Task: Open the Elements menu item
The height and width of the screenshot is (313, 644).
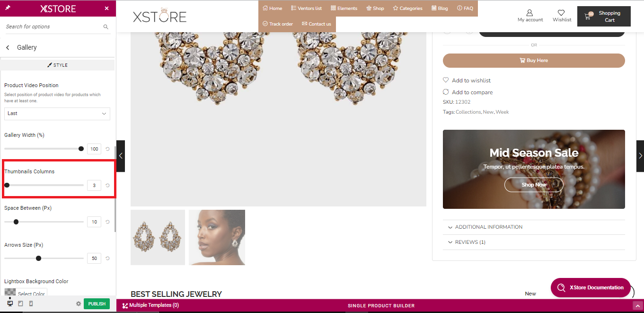Action: (x=344, y=8)
